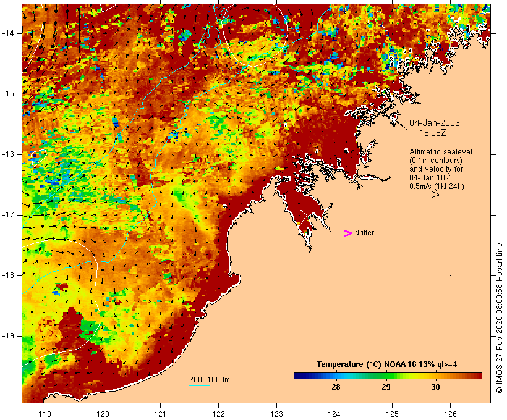The width and height of the screenshot is (507, 420).
Task: Click the 'Temperature (°C) NOAA 16 13% ql>=4' title
Action: coord(386,364)
